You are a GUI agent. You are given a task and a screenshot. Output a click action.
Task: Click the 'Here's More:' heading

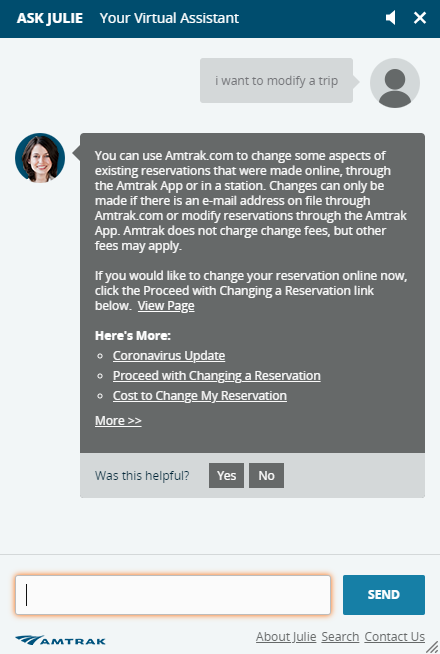(133, 336)
